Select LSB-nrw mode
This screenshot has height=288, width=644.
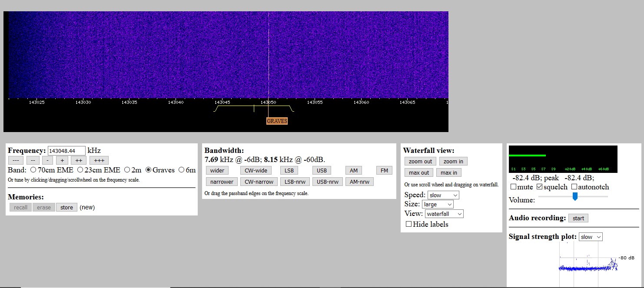coord(295,182)
